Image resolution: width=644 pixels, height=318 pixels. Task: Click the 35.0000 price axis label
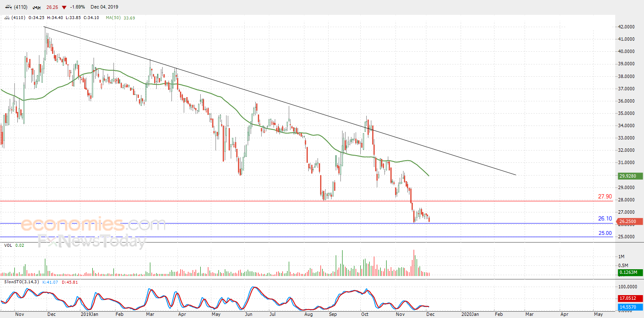[x=626, y=113]
